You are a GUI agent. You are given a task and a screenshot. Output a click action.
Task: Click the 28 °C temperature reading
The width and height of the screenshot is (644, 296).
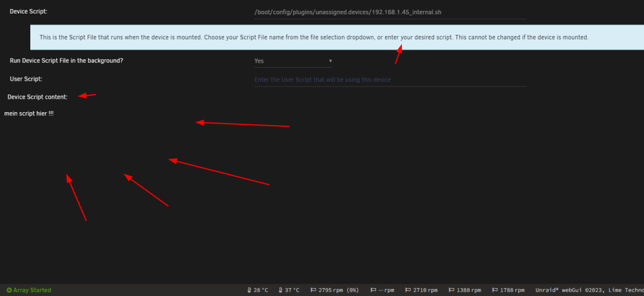(x=261, y=290)
